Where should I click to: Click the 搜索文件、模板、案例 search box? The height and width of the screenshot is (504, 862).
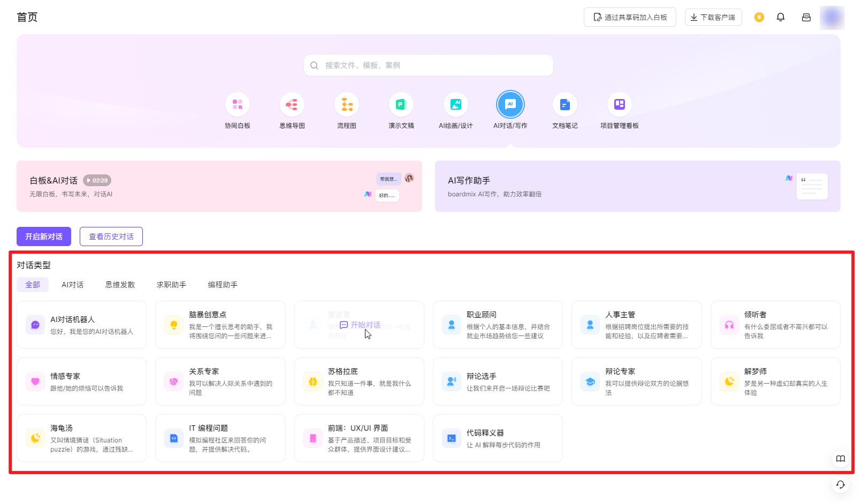click(x=428, y=65)
